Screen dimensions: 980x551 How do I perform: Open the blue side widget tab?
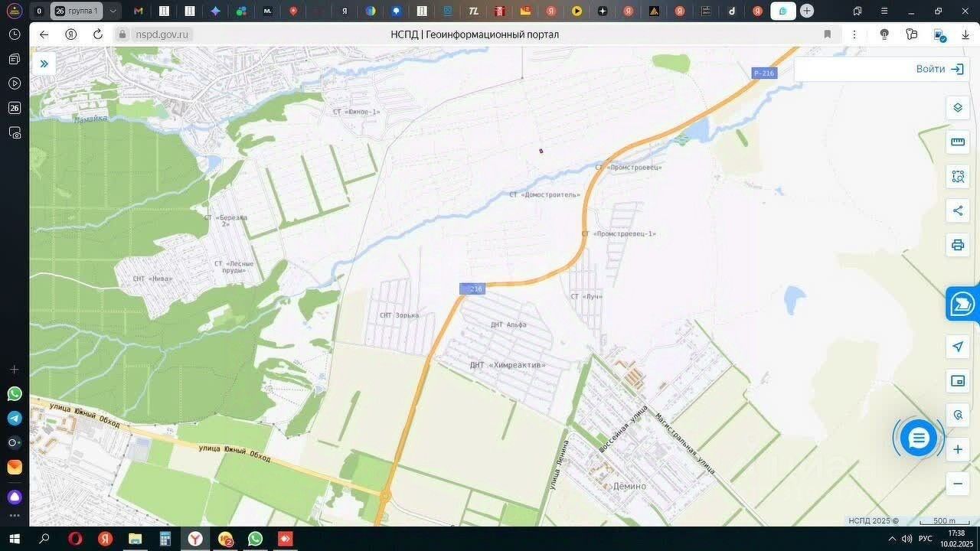pos(962,304)
